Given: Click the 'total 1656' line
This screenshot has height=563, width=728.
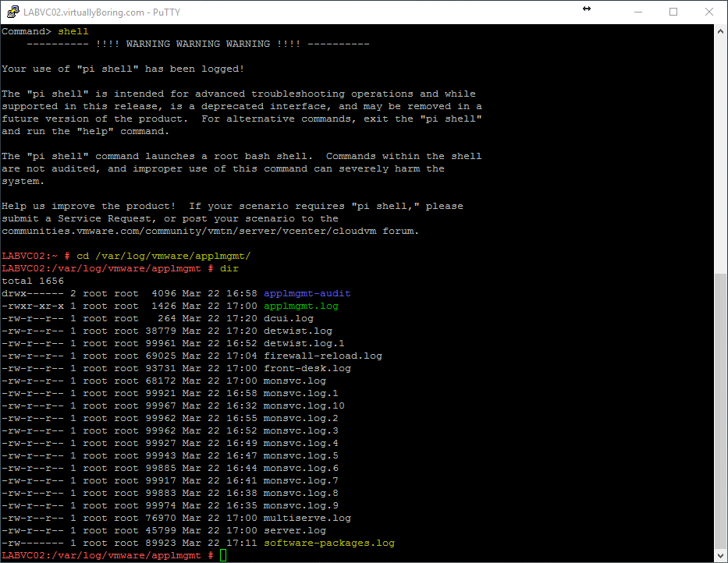Looking at the screenshot, I should (33, 281).
